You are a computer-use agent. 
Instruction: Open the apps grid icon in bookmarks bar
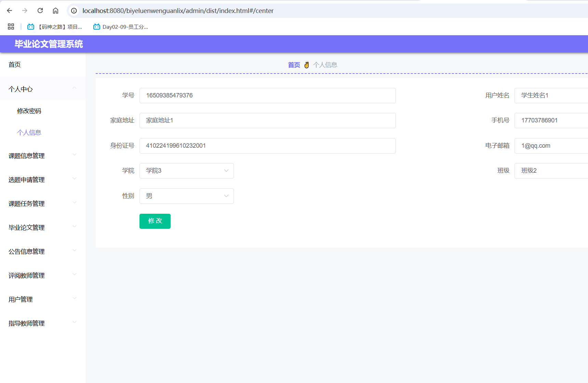click(11, 27)
